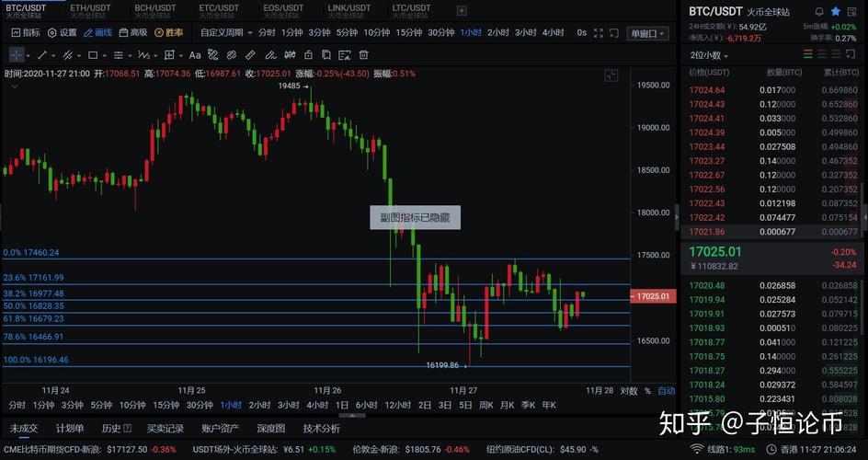Screen dimensions: 868x460
Task: Switch to the ETH/USDT tab
Action: (90, 11)
